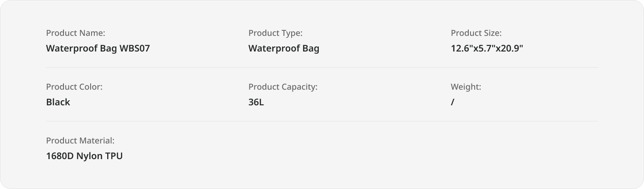
Task: Click the Weight label
Action: coord(466,87)
